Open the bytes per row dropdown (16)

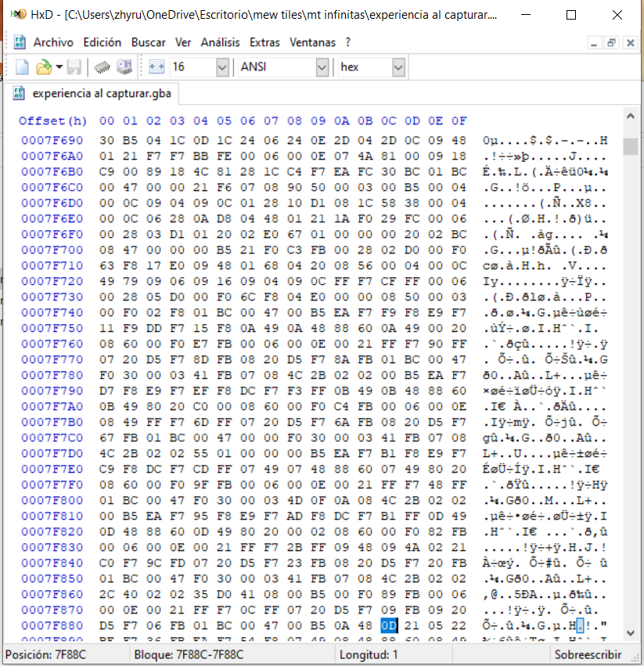(x=222, y=67)
